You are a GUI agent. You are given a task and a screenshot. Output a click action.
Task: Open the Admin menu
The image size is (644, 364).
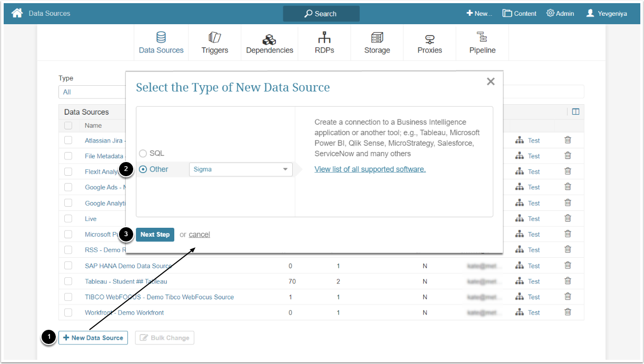tap(560, 14)
